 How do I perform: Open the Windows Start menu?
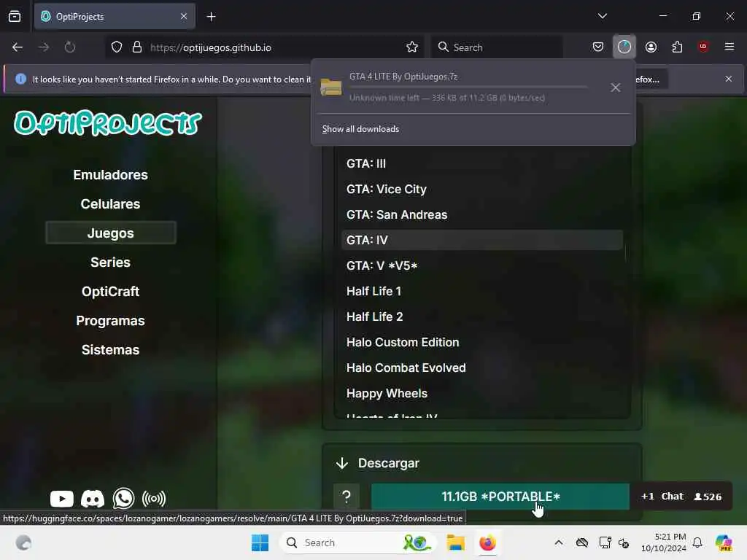coord(260,542)
